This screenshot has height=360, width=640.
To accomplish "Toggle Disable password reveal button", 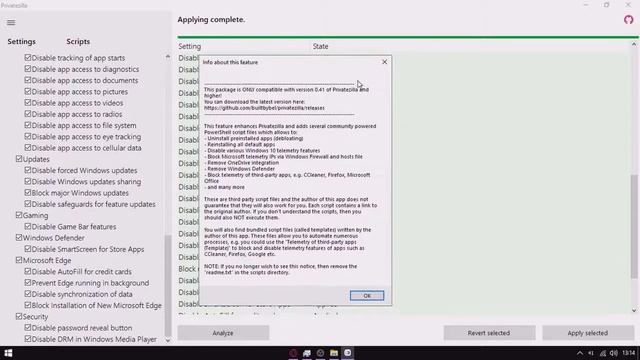I will click(28, 327).
